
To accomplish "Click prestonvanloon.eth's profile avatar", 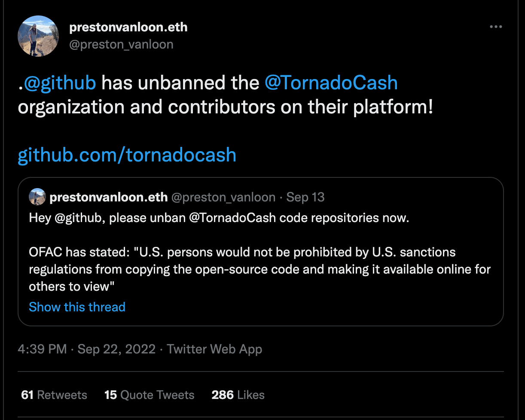I will [38, 36].
